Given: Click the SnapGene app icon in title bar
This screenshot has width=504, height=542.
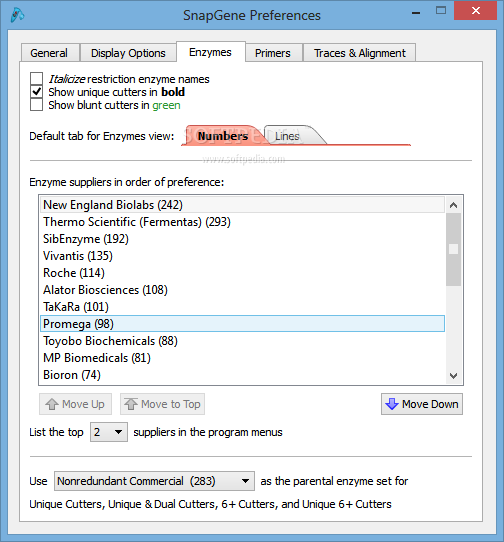Looking at the screenshot, I should 17,15.
